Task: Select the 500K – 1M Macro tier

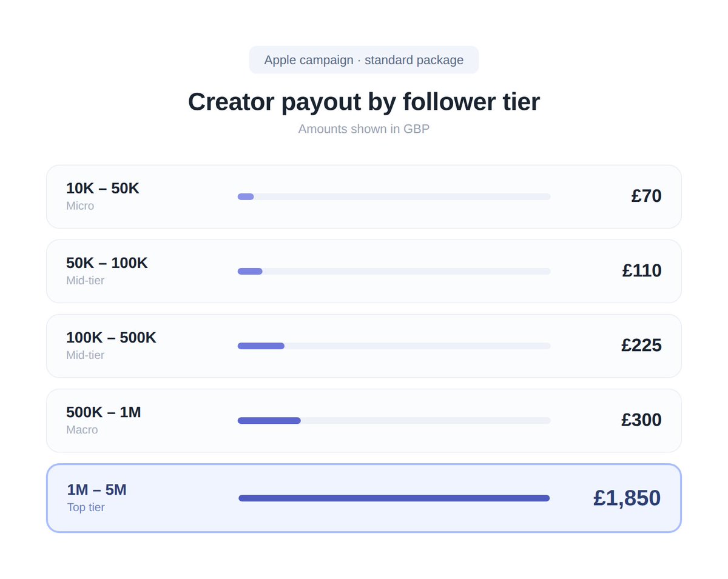Action: pyautogui.click(x=364, y=420)
